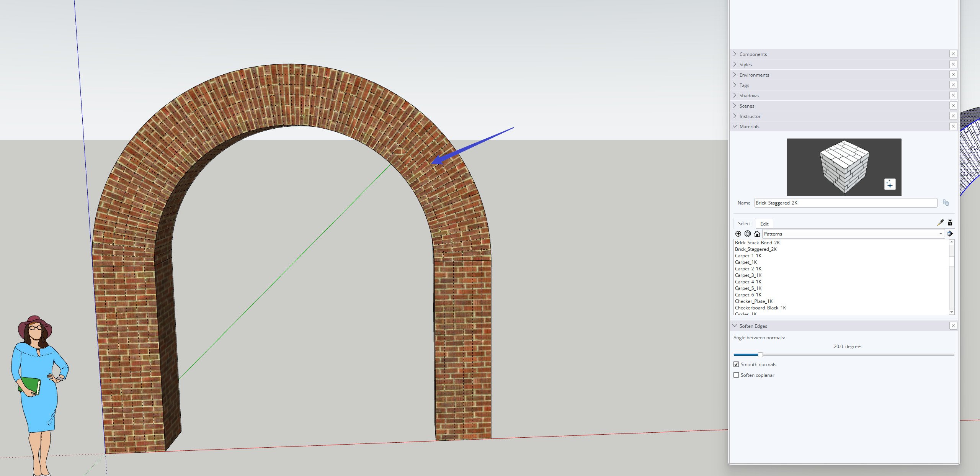Switch to the Select tab
Screen dimensions: 980x476
pyautogui.click(x=744, y=224)
